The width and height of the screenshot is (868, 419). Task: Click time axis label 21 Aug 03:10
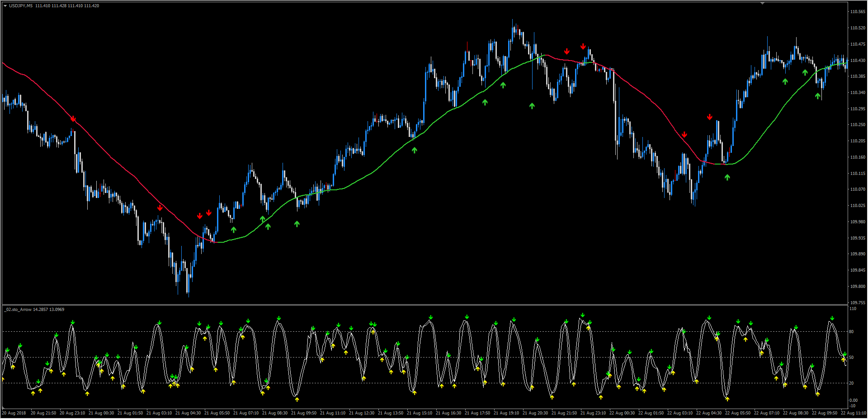pyautogui.click(x=159, y=413)
